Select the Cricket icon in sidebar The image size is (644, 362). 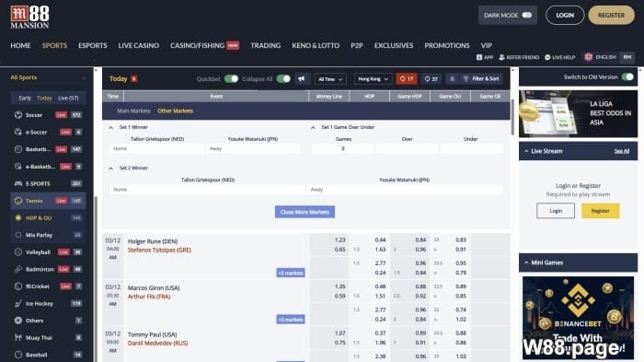(x=18, y=286)
